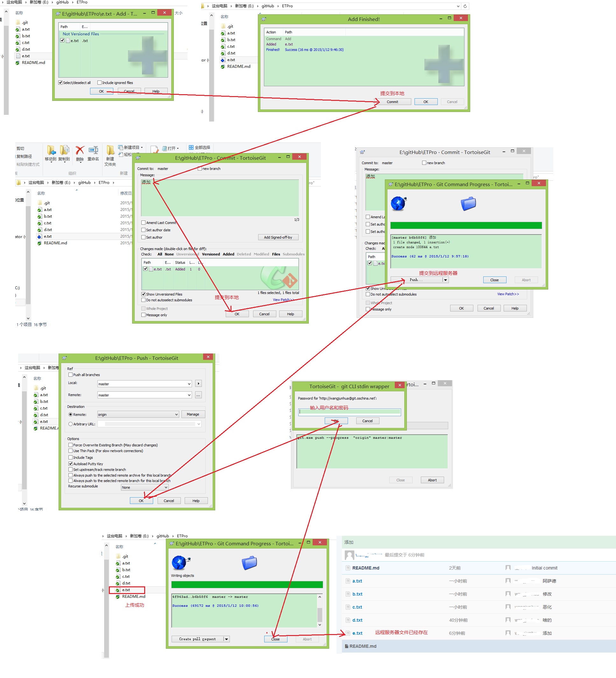Untick the e.txt checkbox in the Not Versioned Files list
The image size is (616, 678).
click(62, 40)
